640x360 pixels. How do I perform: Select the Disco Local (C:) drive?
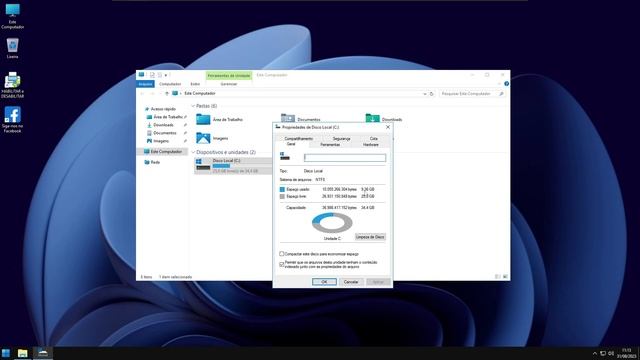click(233, 166)
